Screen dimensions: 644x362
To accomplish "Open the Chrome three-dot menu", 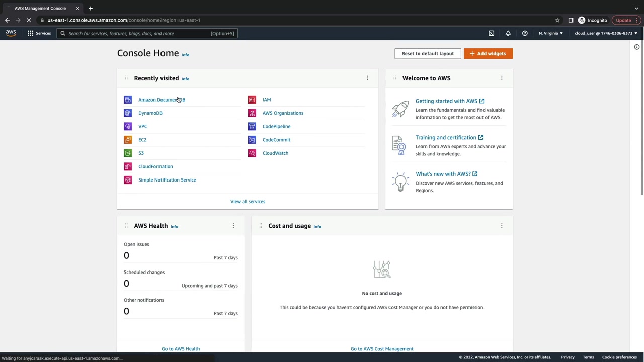I will [x=636, y=20].
